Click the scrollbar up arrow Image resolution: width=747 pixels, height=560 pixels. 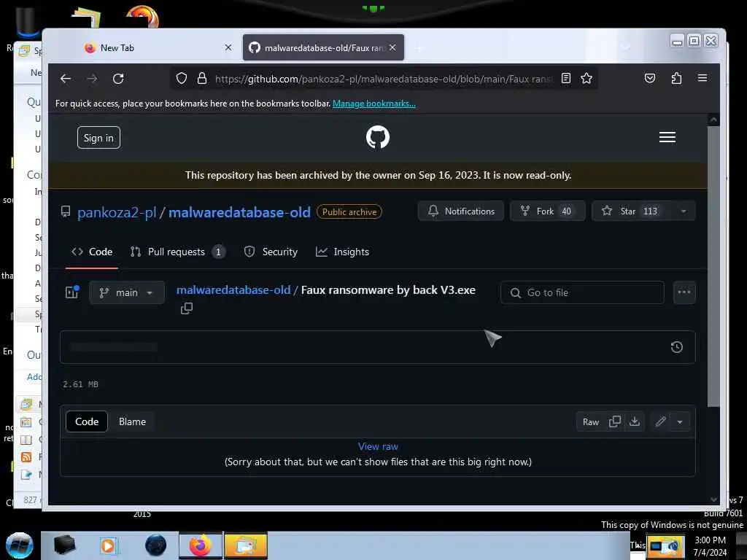click(713, 120)
